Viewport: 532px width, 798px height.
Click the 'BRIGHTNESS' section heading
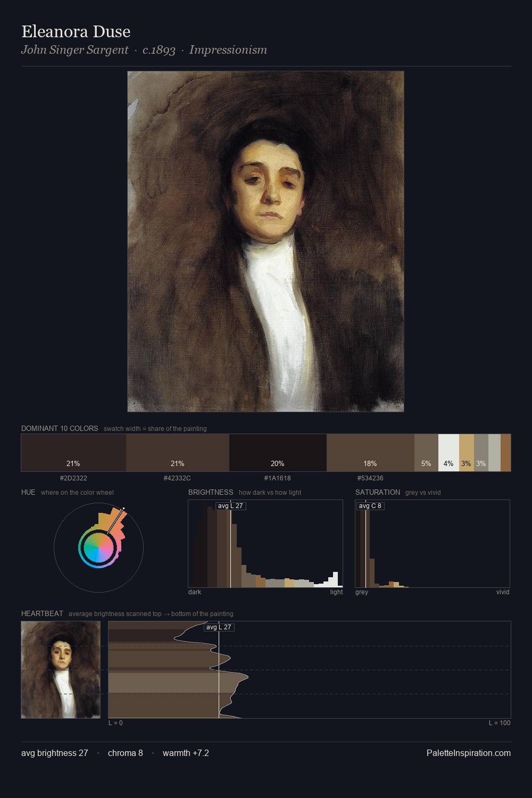[211, 492]
